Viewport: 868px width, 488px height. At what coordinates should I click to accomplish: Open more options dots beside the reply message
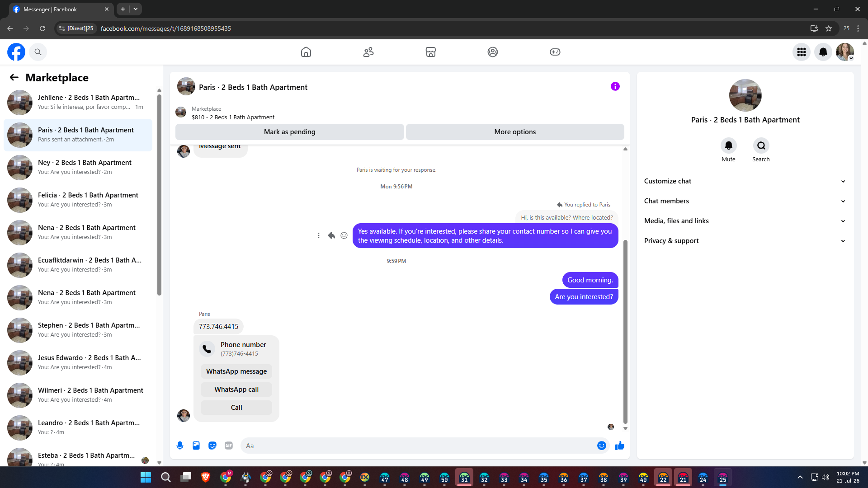(319, 235)
